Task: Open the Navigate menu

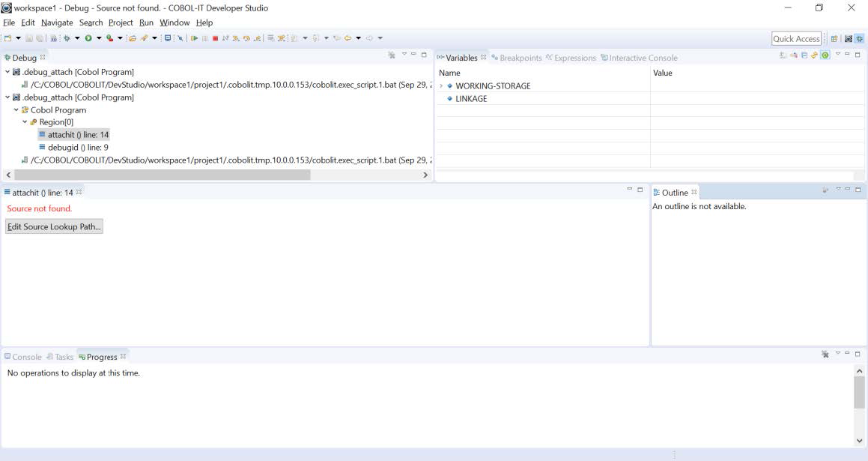Action: tap(57, 22)
